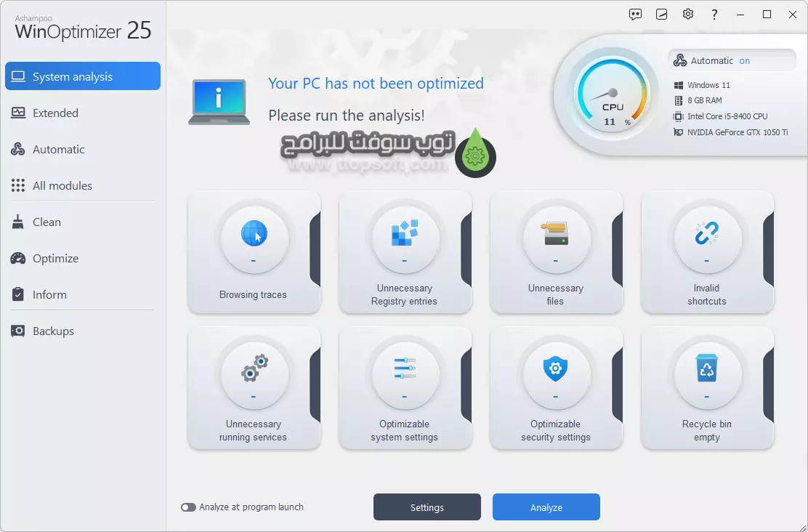Click the Intel Core CPU chip icon
Viewport: 808px width, 532px height.
click(679, 116)
